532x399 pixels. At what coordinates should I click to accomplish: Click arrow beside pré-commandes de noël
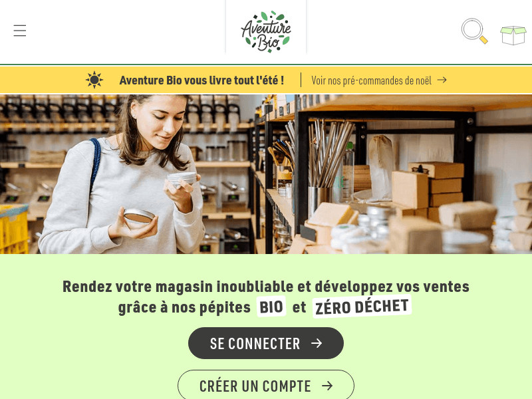pyautogui.click(x=442, y=80)
